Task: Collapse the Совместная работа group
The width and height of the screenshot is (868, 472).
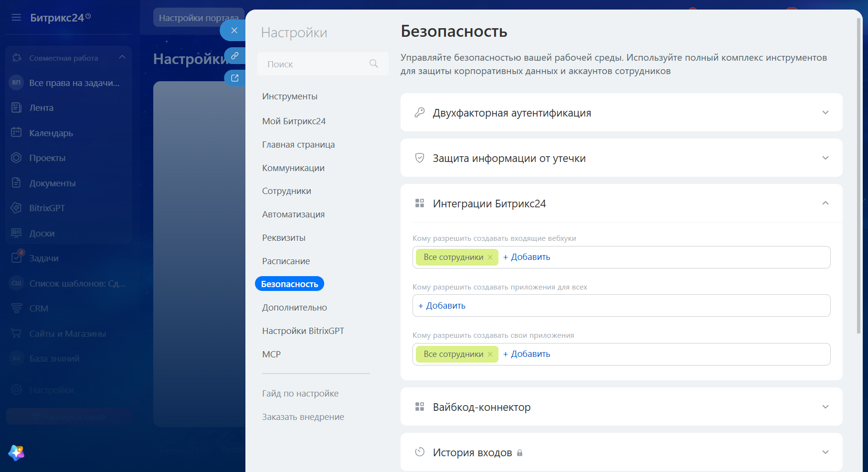Action: [122, 57]
